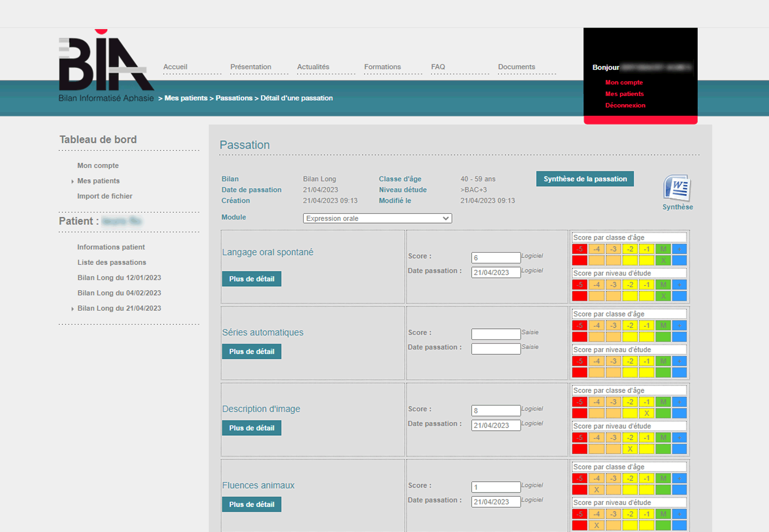Image resolution: width=769 pixels, height=532 pixels.
Task: Open Bilan Long du 12/01/2023
Action: (x=119, y=278)
